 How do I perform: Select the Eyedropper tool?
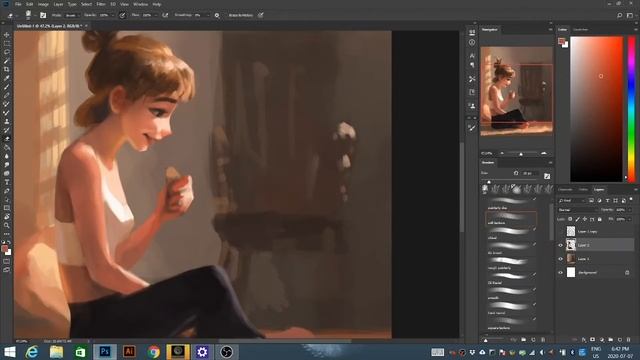pyautogui.click(x=7, y=78)
